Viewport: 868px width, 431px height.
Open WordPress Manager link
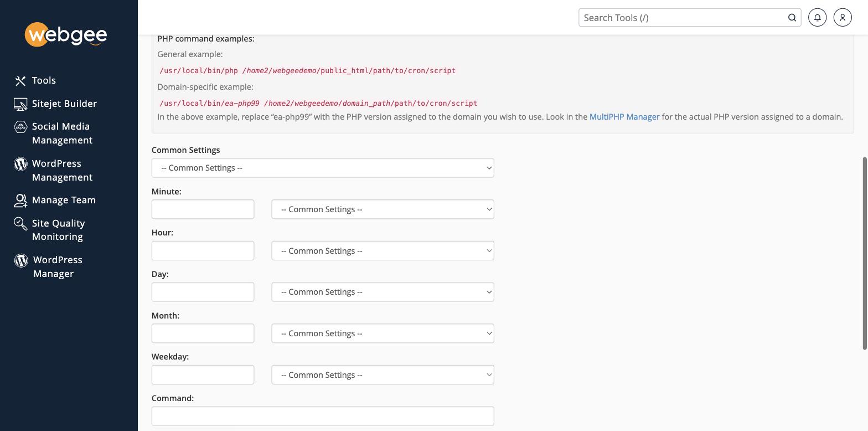coord(58,267)
